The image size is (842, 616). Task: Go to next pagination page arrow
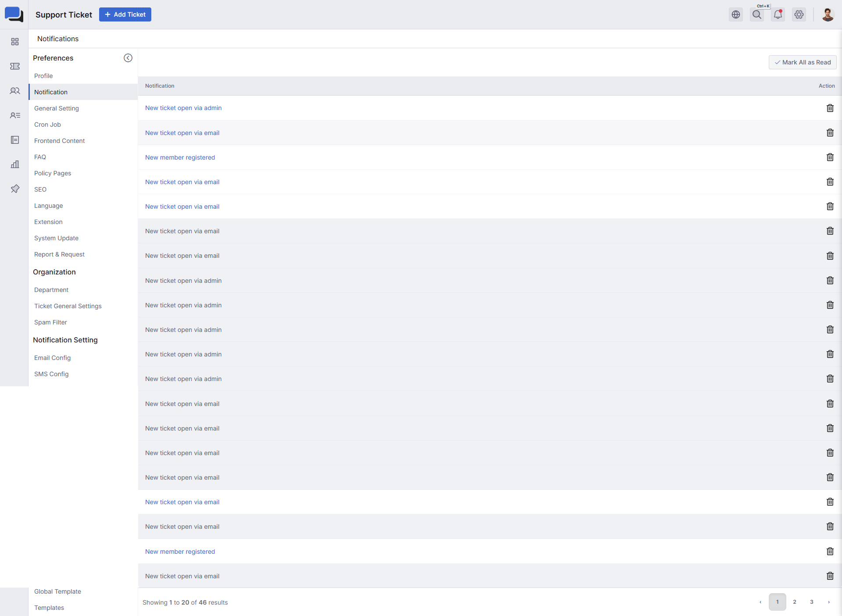(828, 602)
